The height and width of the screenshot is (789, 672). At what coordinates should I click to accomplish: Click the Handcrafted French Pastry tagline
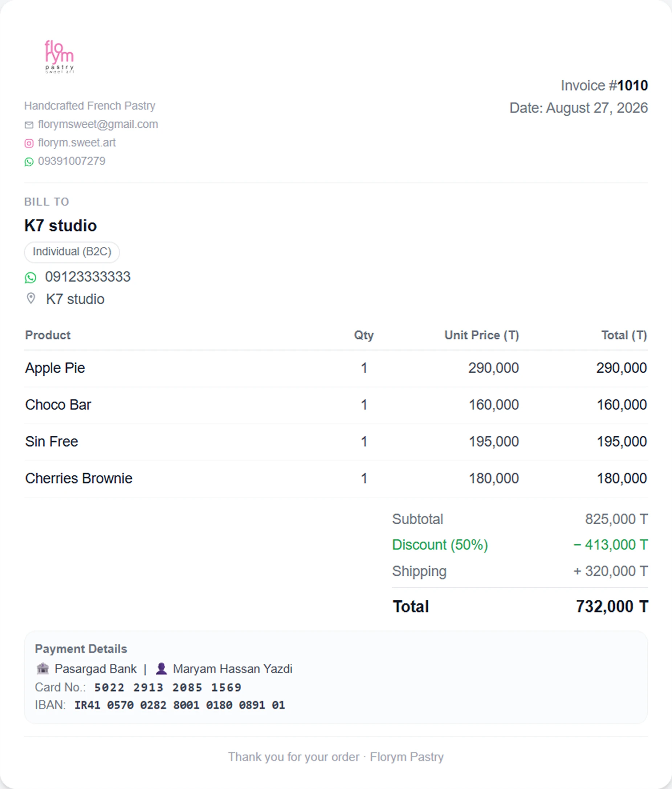(x=90, y=106)
